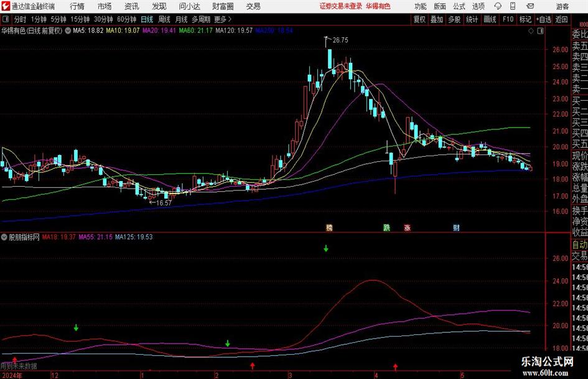The height and width of the screenshot is (379, 588).
Task: Click the red up arrow near late February
Action: click(253, 365)
